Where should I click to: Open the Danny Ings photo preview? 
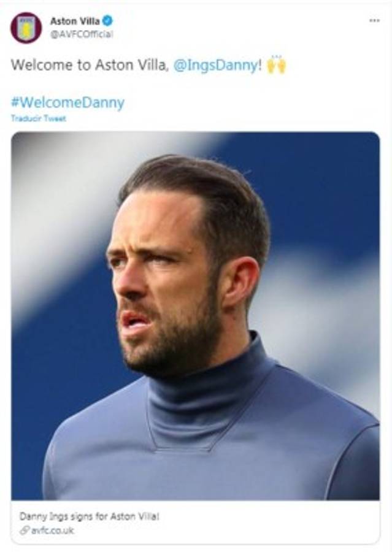tap(196, 316)
